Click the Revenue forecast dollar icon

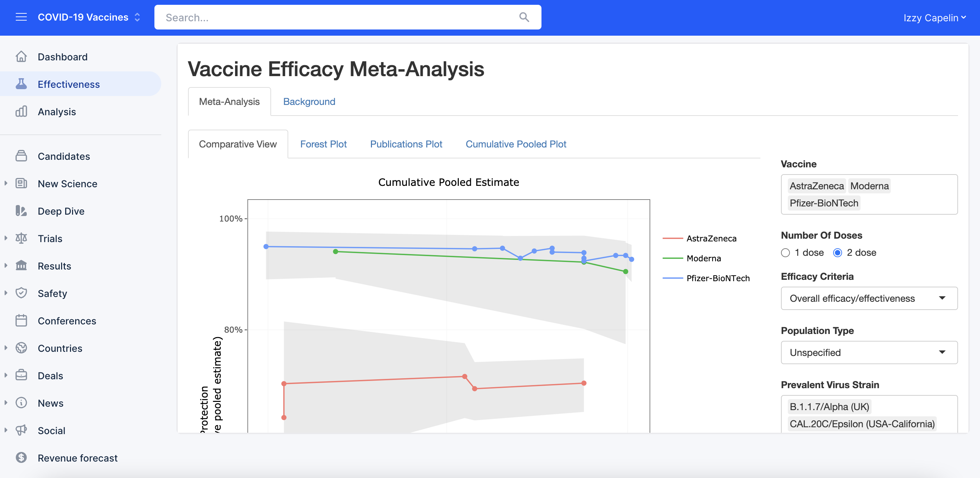coord(21,457)
